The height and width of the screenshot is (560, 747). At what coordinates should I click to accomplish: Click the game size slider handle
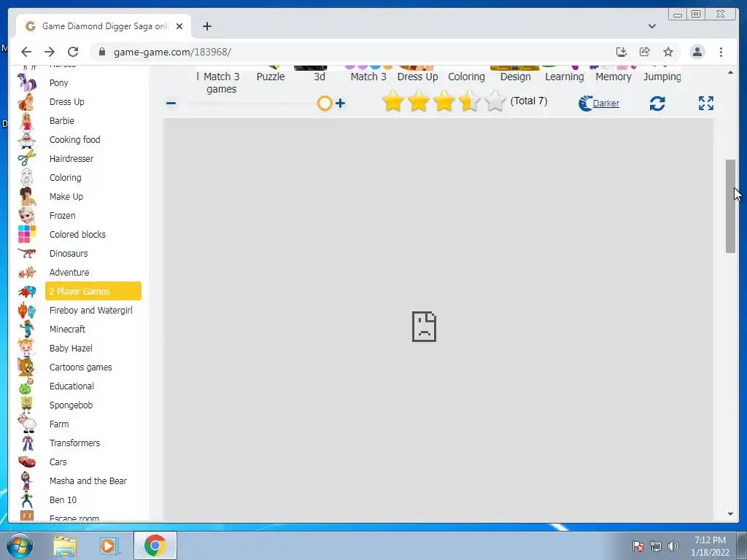point(325,103)
